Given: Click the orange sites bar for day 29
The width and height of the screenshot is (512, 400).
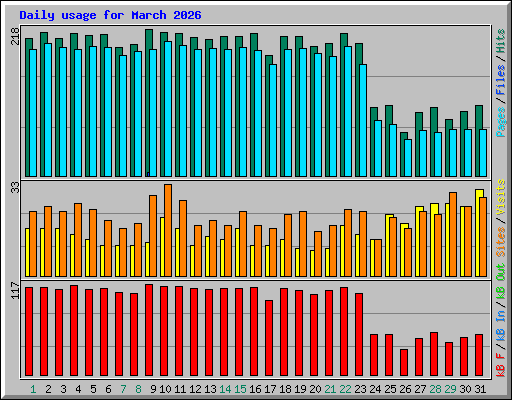Looking at the screenshot, I should click(453, 234).
